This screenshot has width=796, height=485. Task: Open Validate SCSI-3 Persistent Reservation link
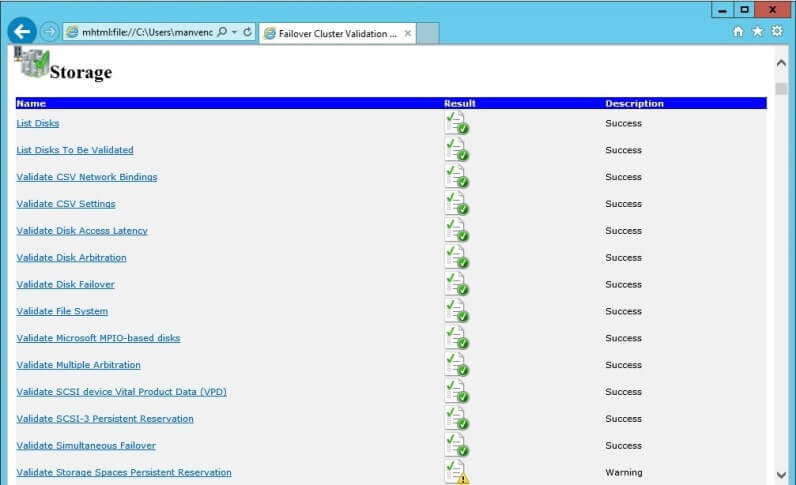tap(105, 419)
